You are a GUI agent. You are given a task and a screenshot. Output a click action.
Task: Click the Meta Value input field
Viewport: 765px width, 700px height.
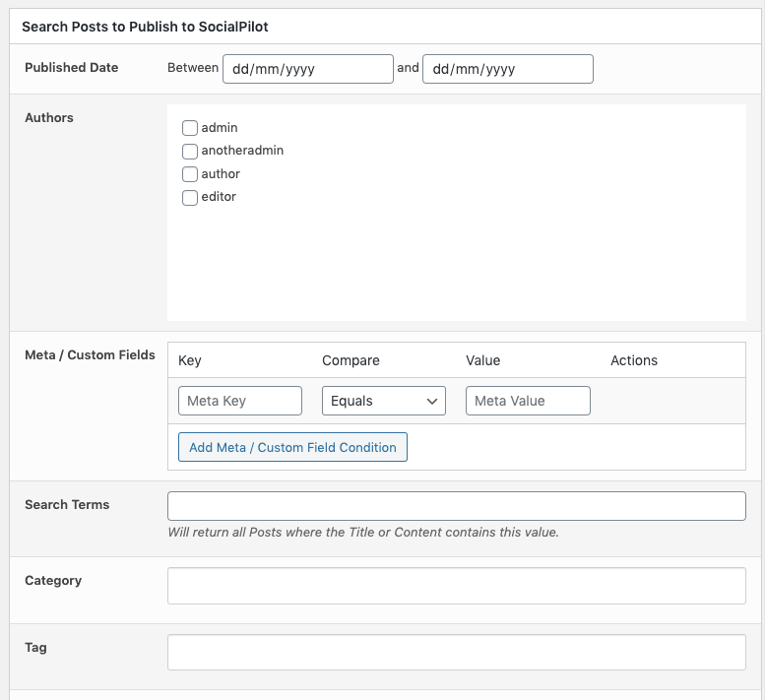coord(528,401)
